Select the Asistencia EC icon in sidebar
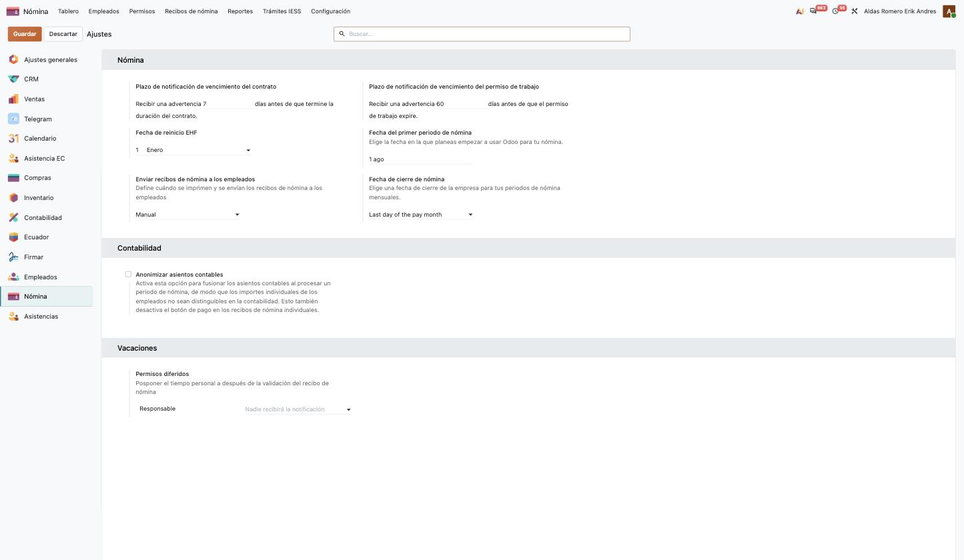 [13, 159]
